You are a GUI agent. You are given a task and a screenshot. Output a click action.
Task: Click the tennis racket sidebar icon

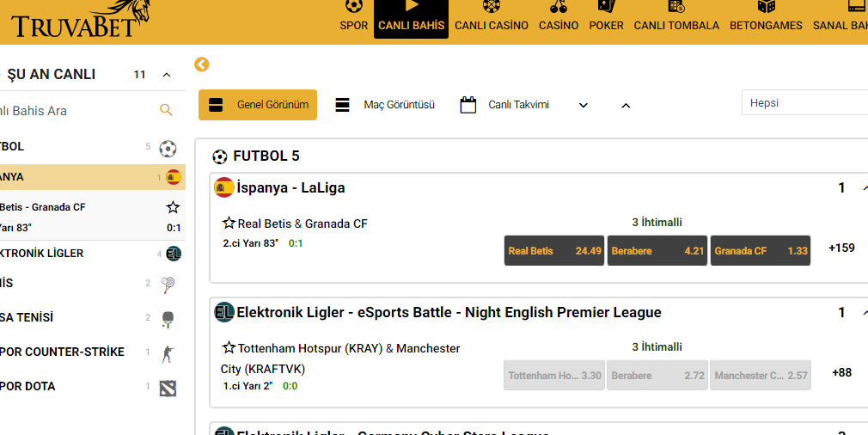(x=168, y=285)
